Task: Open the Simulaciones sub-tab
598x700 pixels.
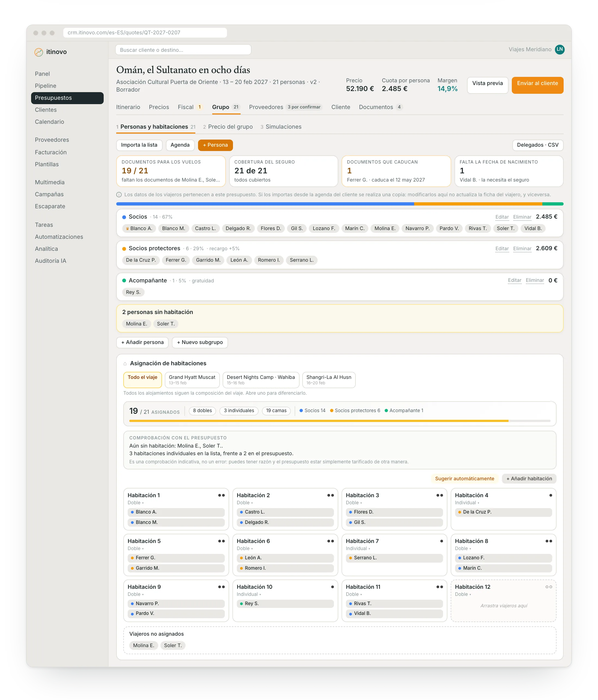Action: 281,127
